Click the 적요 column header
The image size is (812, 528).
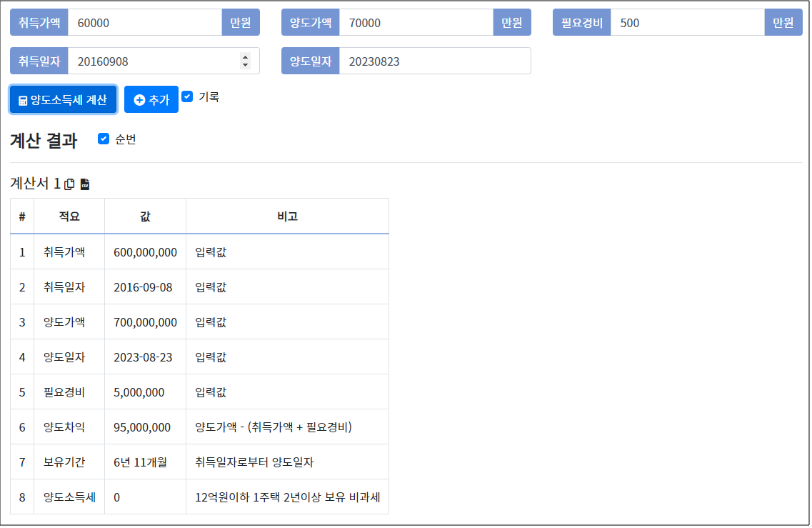[69, 215]
